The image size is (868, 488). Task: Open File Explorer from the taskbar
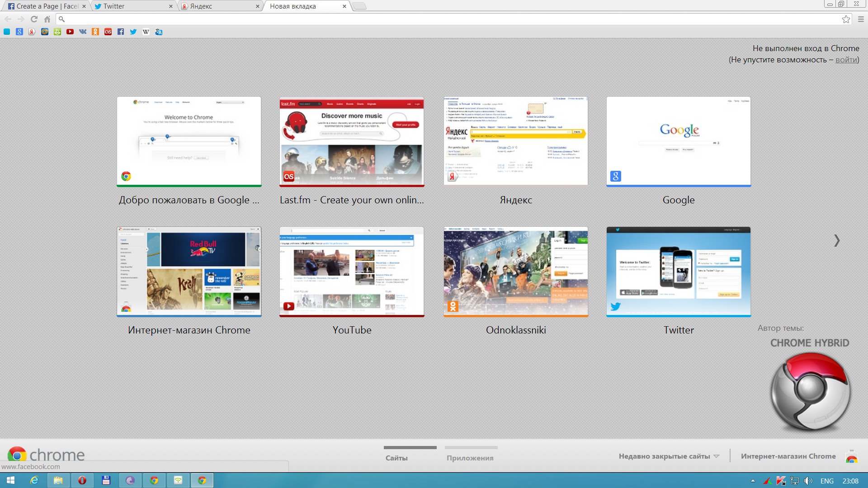click(x=58, y=480)
